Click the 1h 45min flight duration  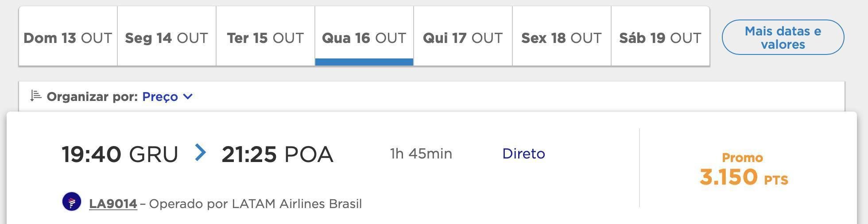point(421,154)
